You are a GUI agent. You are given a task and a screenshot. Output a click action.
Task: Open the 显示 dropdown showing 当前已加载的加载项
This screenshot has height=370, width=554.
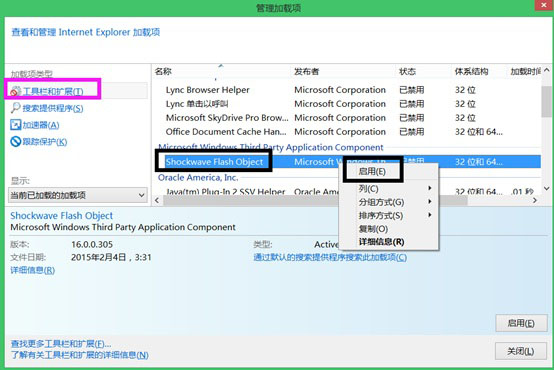[78, 195]
